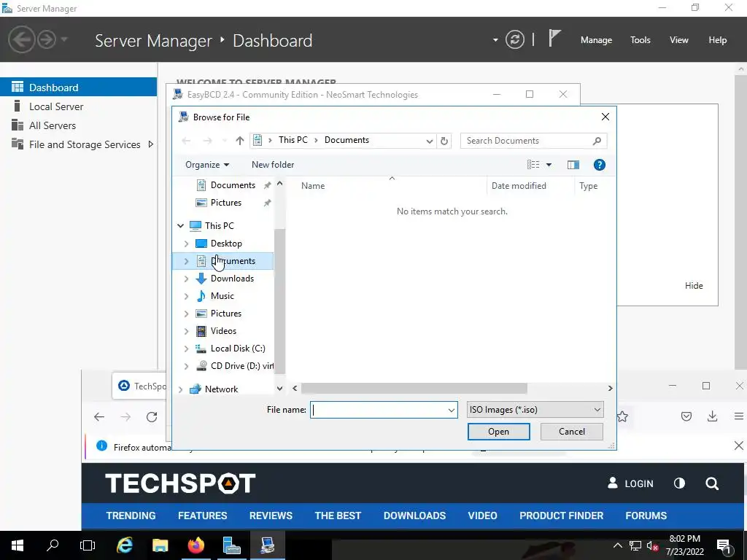Click the Server Manager forward arrow
The height and width of the screenshot is (560, 747).
tap(47, 39)
